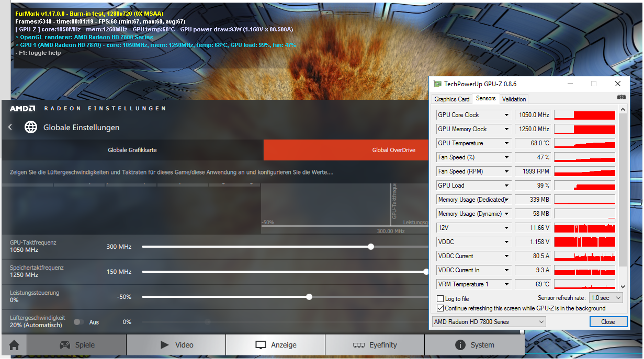Open Fan Speed (RPM) sensor dropdown

(506, 171)
